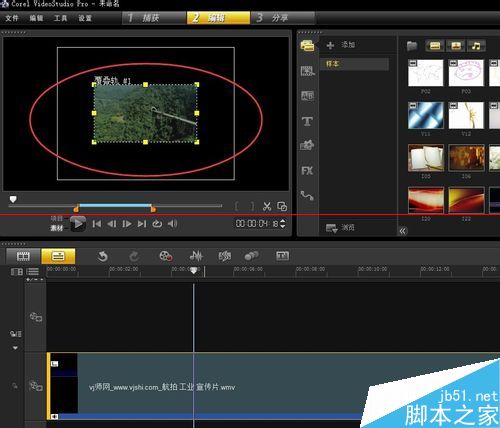Select the blue V11 thumbnail
The height and width of the screenshot is (428, 500).
click(x=426, y=115)
